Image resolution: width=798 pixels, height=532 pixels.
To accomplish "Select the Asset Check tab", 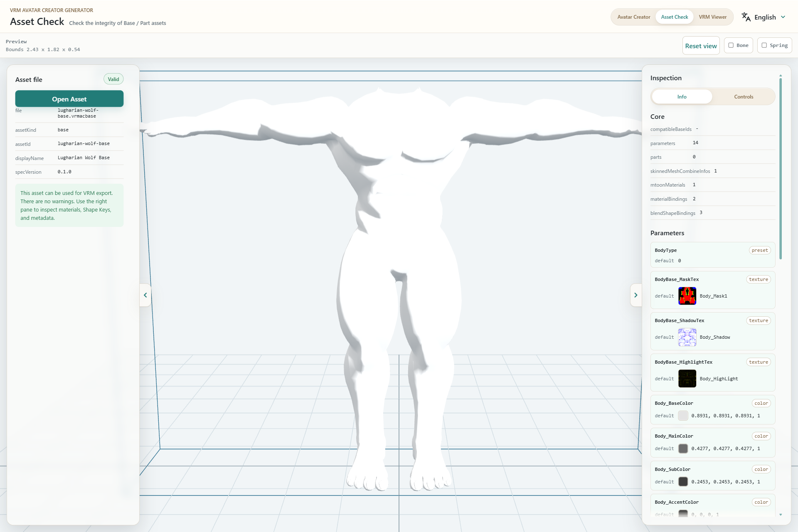I will [x=674, y=17].
